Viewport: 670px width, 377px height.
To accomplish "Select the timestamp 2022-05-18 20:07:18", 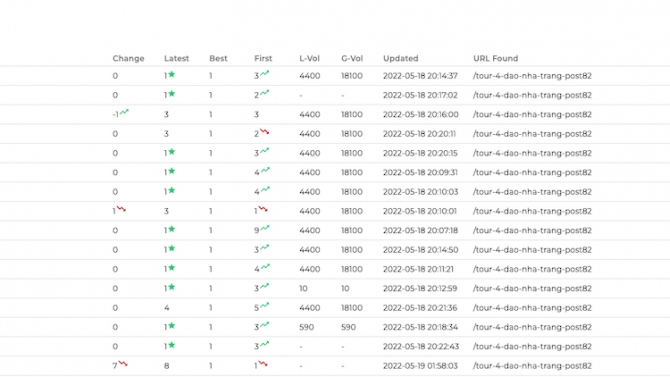I will 420,230.
